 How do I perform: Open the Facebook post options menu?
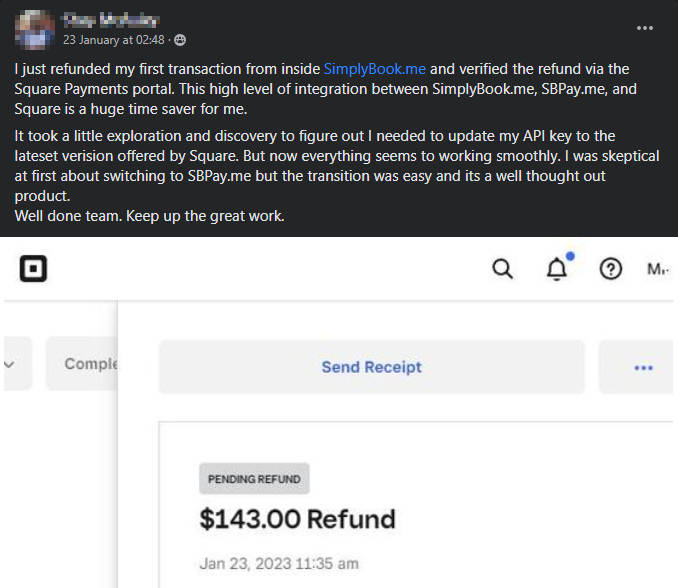pos(644,28)
